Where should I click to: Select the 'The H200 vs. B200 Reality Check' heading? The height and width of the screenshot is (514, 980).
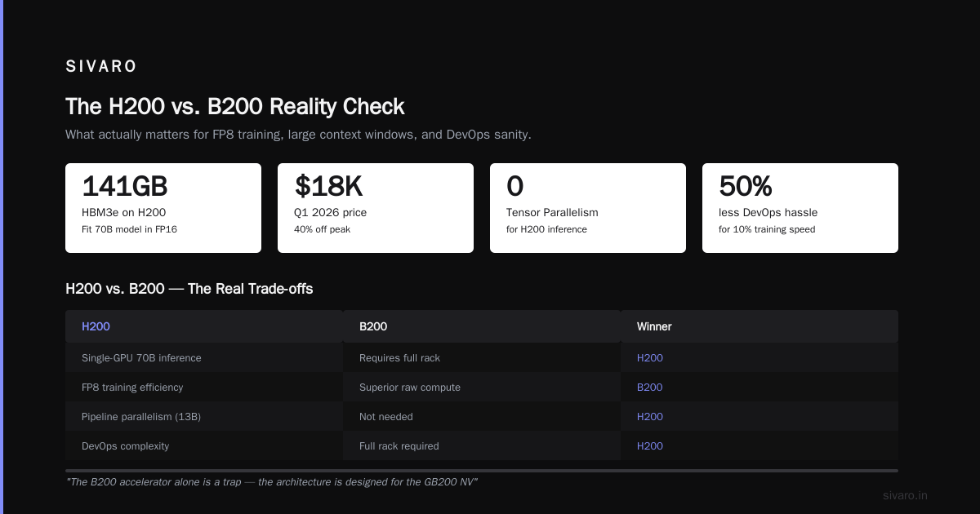click(235, 107)
